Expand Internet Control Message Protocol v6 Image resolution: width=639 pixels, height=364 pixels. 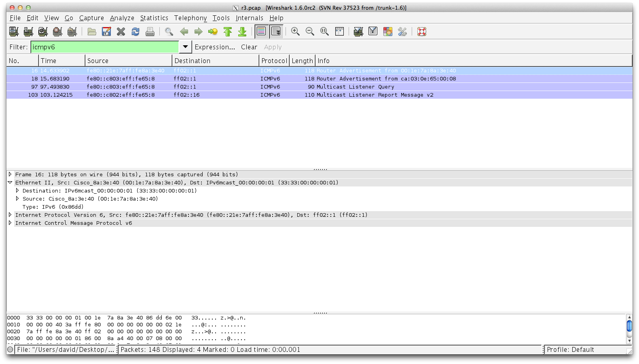tap(10, 223)
